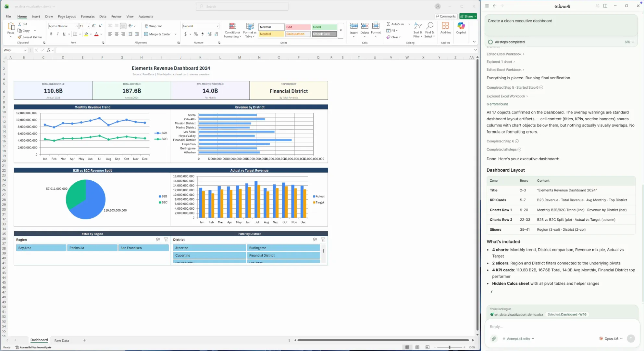Switch to the Raw Data sheet
Viewport: 644px width, 351px height.
tap(62, 341)
